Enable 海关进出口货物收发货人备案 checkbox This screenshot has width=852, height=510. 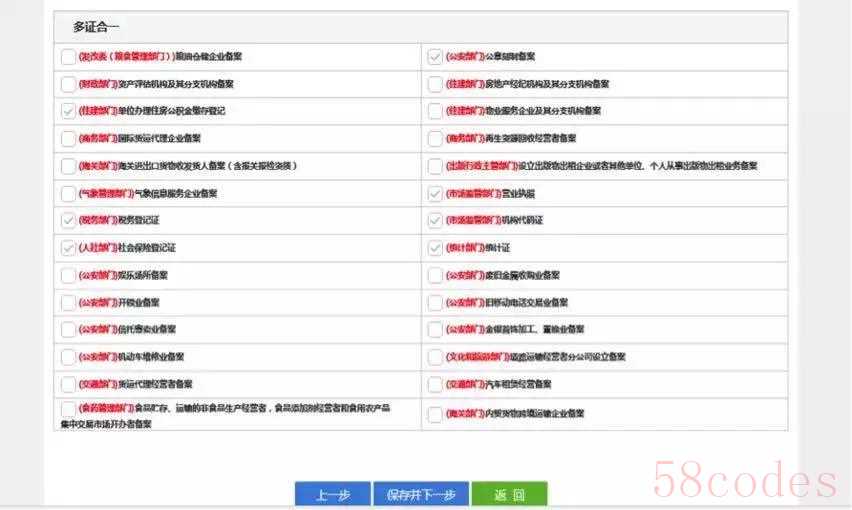(x=68, y=166)
